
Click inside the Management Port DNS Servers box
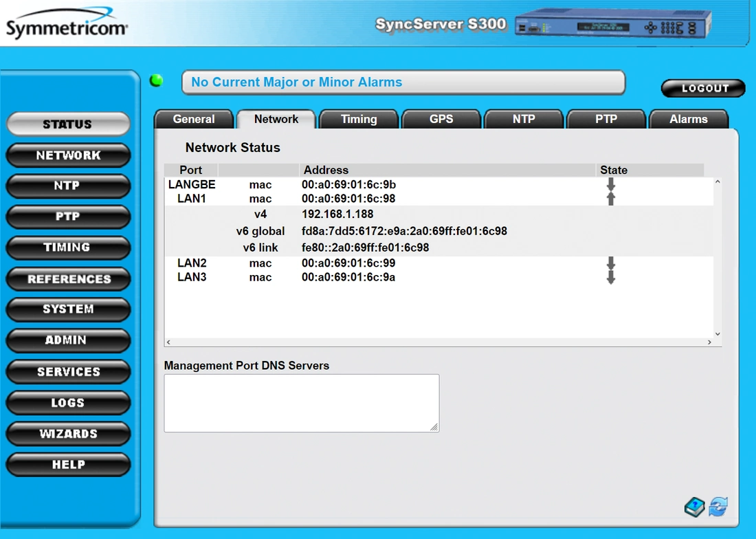[x=301, y=403]
